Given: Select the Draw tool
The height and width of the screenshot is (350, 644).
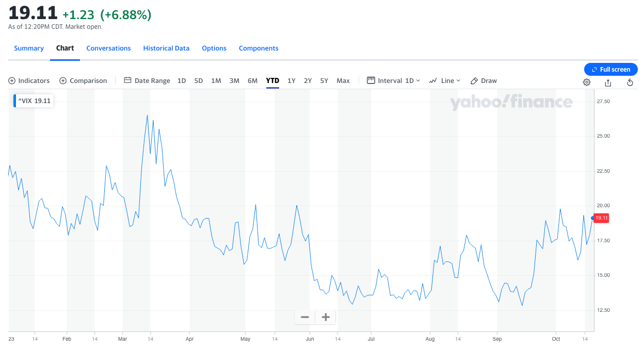Looking at the screenshot, I should [484, 80].
